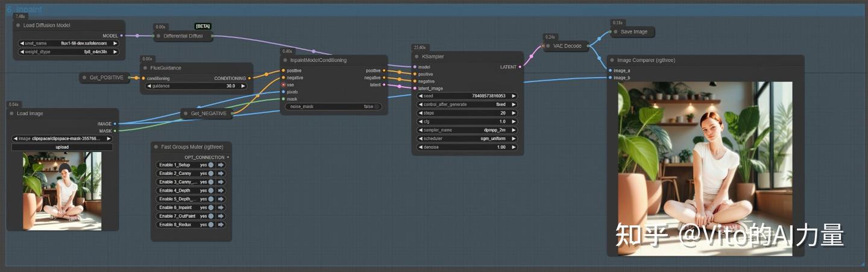Image resolution: width=868 pixels, height=272 pixels.
Task: Click the MODEL output port on Load Diffusion Model
Action: (122, 36)
